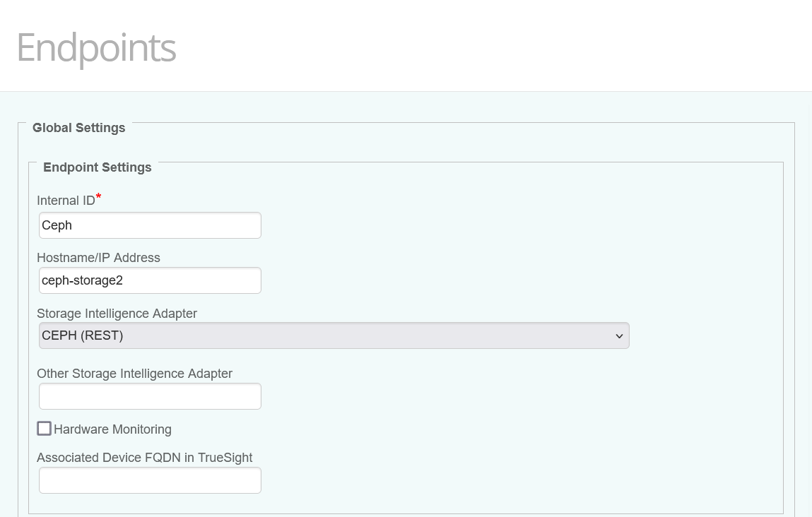812x517 pixels.
Task: Click the Other Storage Intelligence Adapter field
Action: click(x=149, y=396)
